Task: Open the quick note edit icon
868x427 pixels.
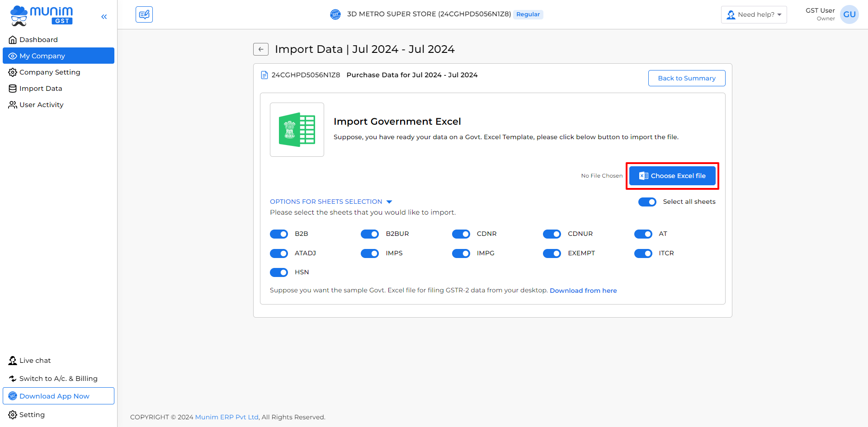Action: [x=144, y=14]
